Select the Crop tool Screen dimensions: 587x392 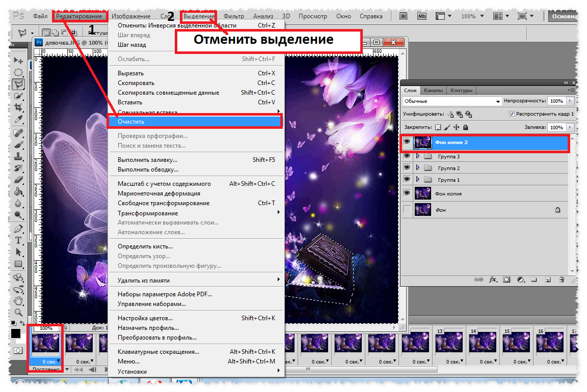pyautogui.click(x=18, y=108)
